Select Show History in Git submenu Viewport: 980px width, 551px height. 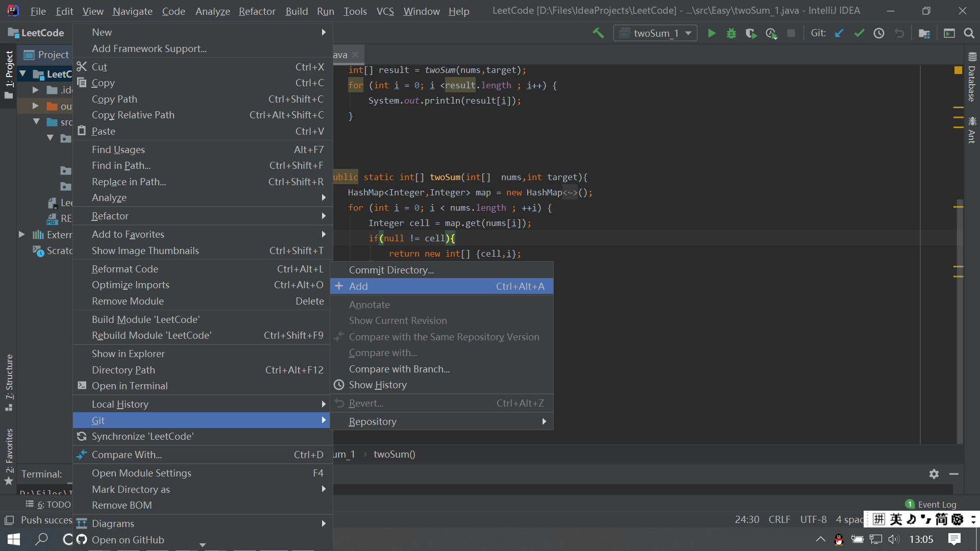coord(442,385)
